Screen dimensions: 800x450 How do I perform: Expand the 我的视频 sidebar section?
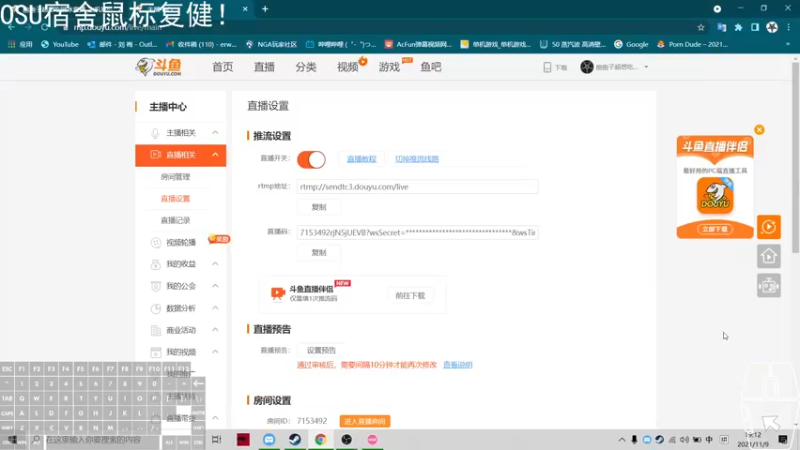[x=215, y=352]
